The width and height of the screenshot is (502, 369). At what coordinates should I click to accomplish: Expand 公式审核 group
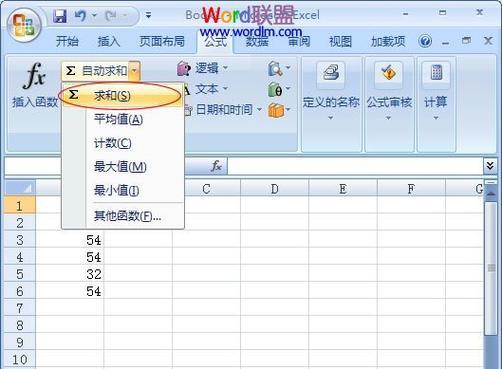[x=389, y=104]
